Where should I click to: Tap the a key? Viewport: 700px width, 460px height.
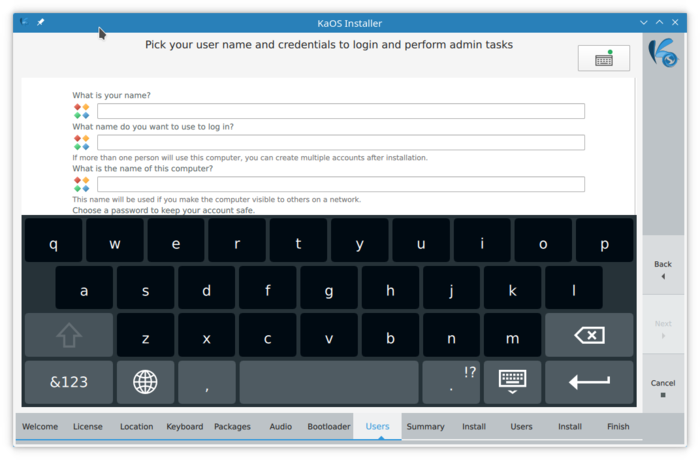tap(84, 288)
